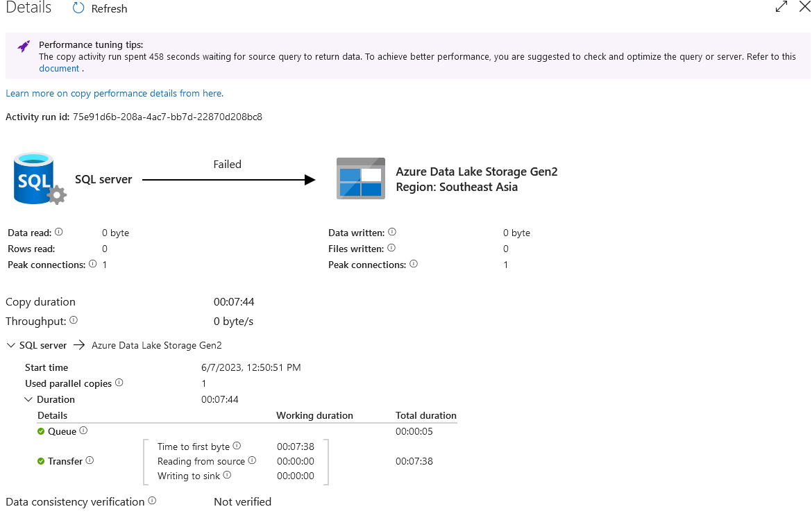Click the 'Working duration' column header

click(x=314, y=416)
